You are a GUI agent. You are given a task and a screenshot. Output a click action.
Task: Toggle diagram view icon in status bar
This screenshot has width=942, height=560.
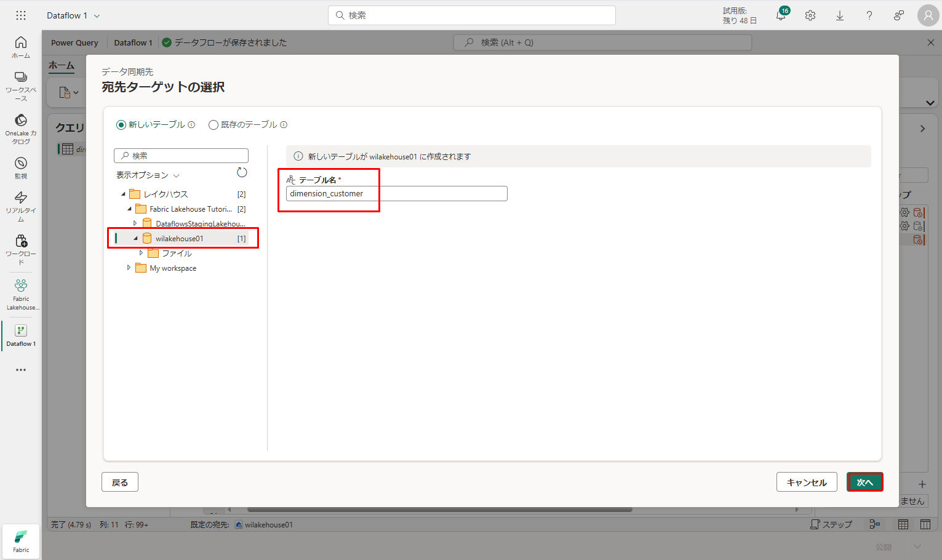click(874, 524)
